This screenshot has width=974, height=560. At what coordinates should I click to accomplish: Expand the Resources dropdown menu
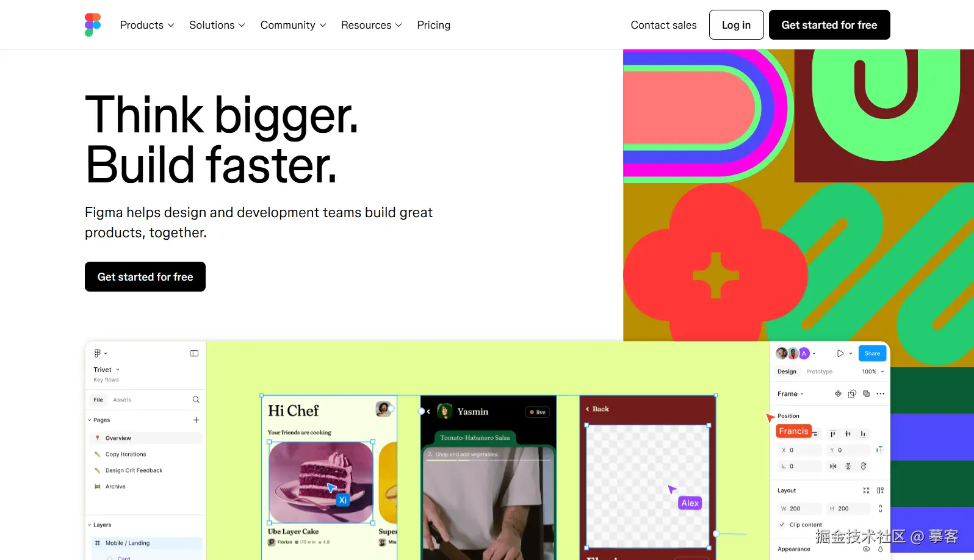(x=371, y=25)
